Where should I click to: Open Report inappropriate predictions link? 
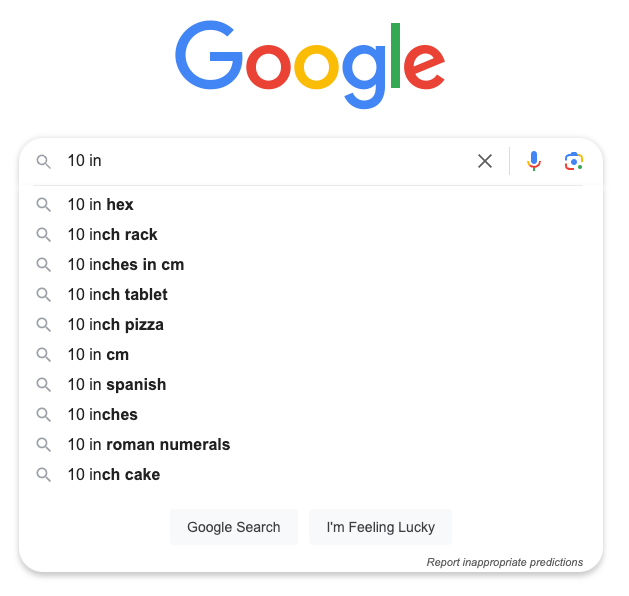pyautogui.click(x=504, y=562)
